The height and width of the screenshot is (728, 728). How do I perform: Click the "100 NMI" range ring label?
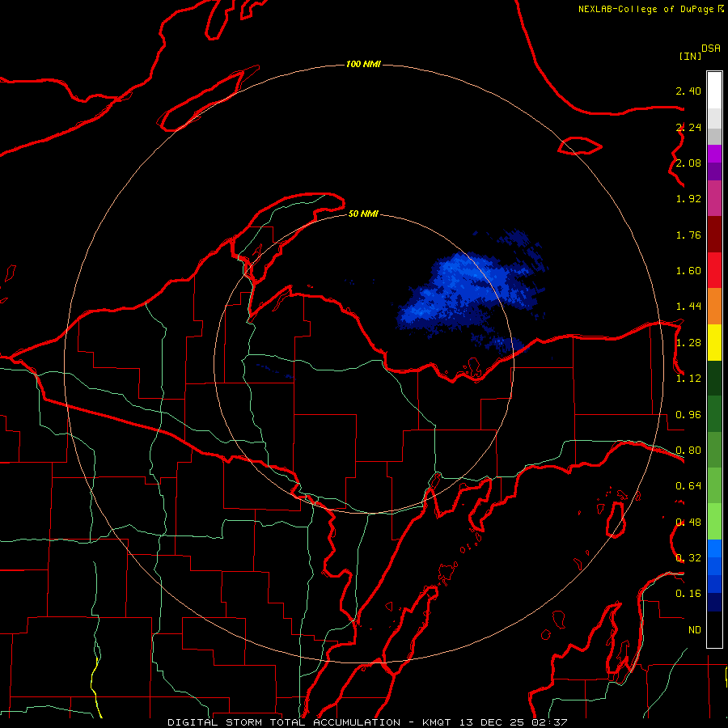tap(363, 64)
